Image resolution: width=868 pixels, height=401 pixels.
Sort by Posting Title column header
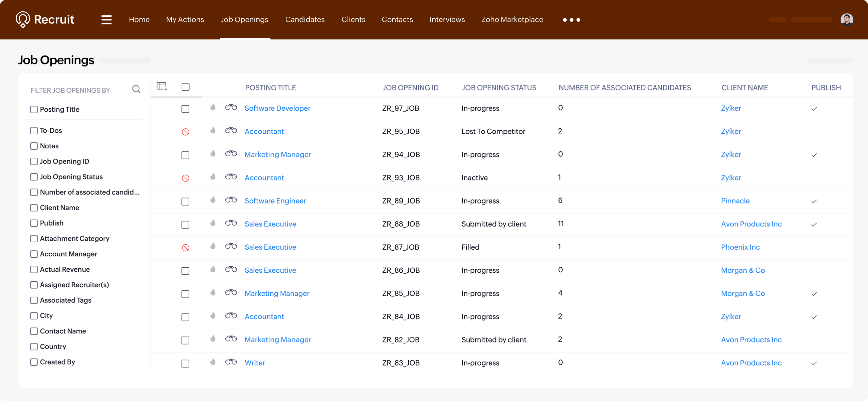point(270,88)
